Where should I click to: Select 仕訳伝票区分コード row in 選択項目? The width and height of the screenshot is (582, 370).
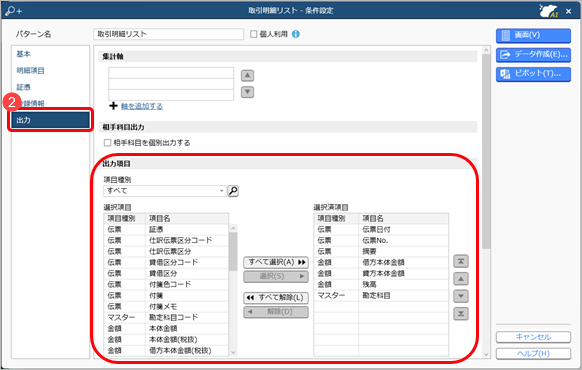pyautogui.click(x=166, y=240)
